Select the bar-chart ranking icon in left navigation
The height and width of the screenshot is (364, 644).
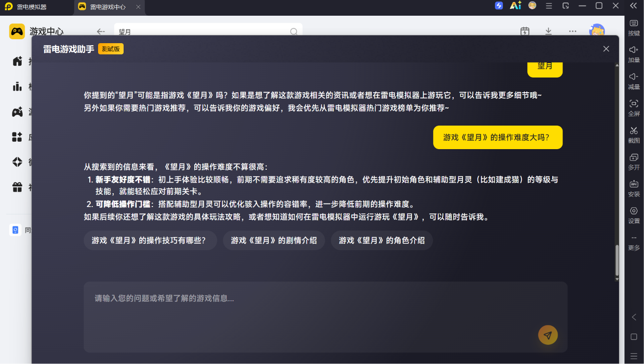click(x=17, y=86)
